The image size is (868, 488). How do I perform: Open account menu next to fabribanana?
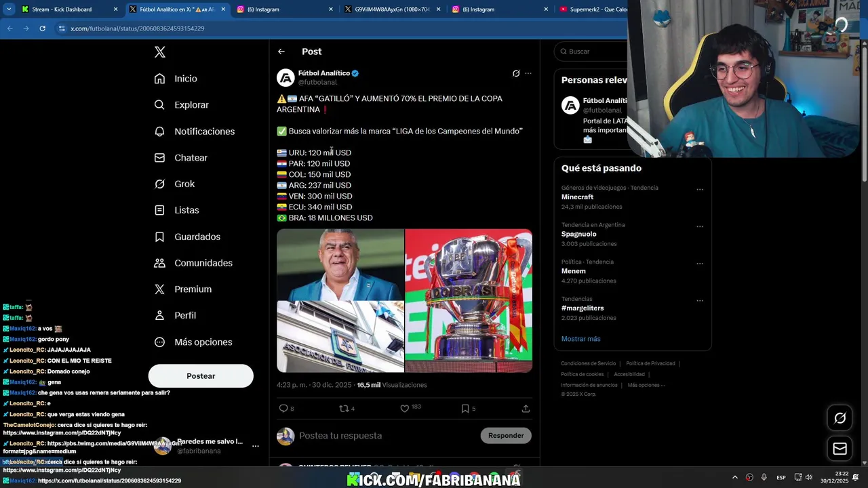click(256, 446)
